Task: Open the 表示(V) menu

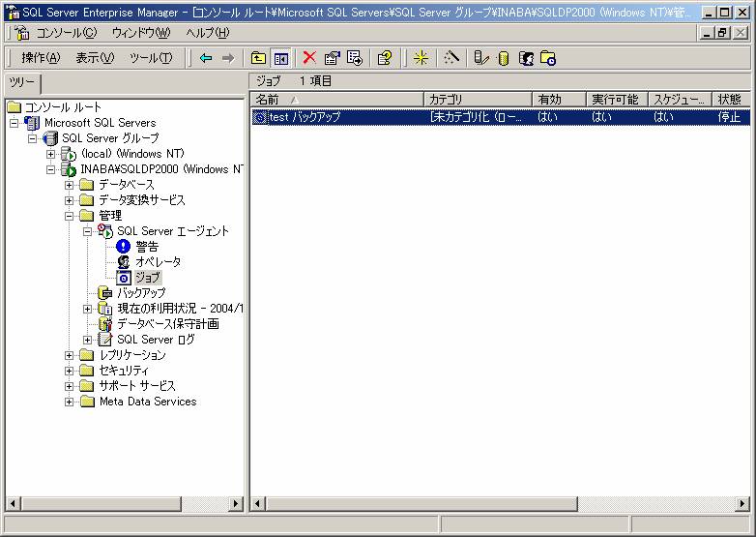Action: point(95,58)
